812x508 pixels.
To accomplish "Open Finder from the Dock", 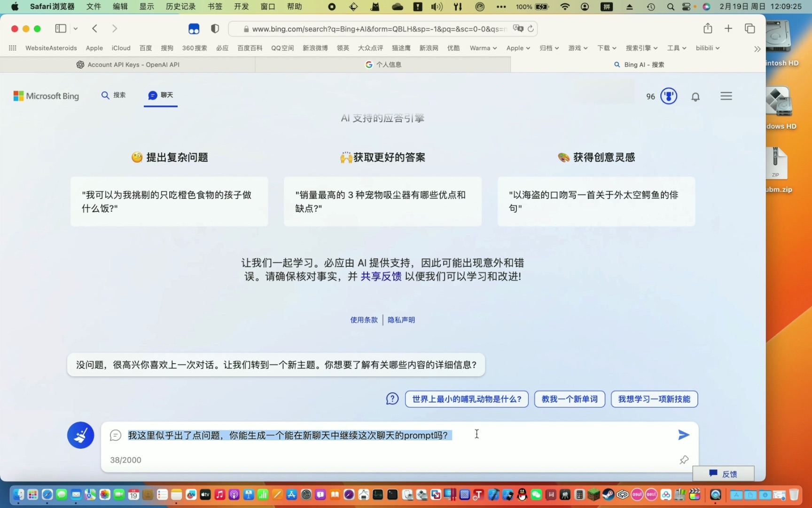I will point(18,494).
